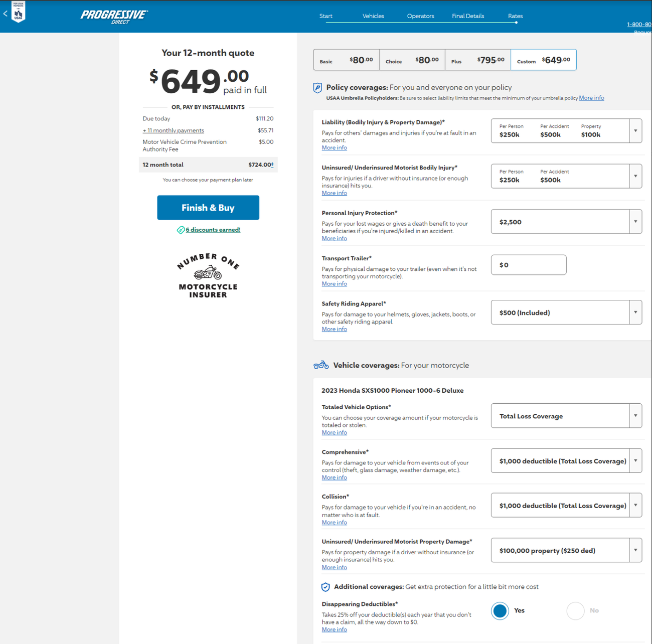Click the Motor Vehicle Crime Prevention Authority Fee text

click(x=185, y=145)
